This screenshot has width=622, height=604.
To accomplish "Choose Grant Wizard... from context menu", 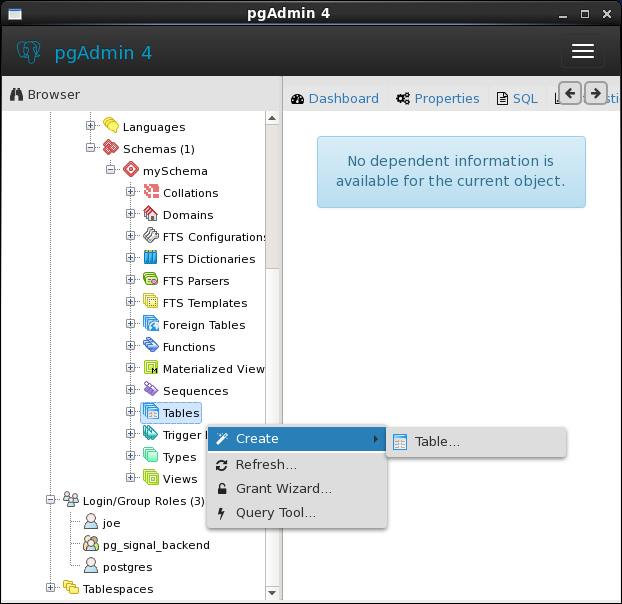I will coord(297,489).
